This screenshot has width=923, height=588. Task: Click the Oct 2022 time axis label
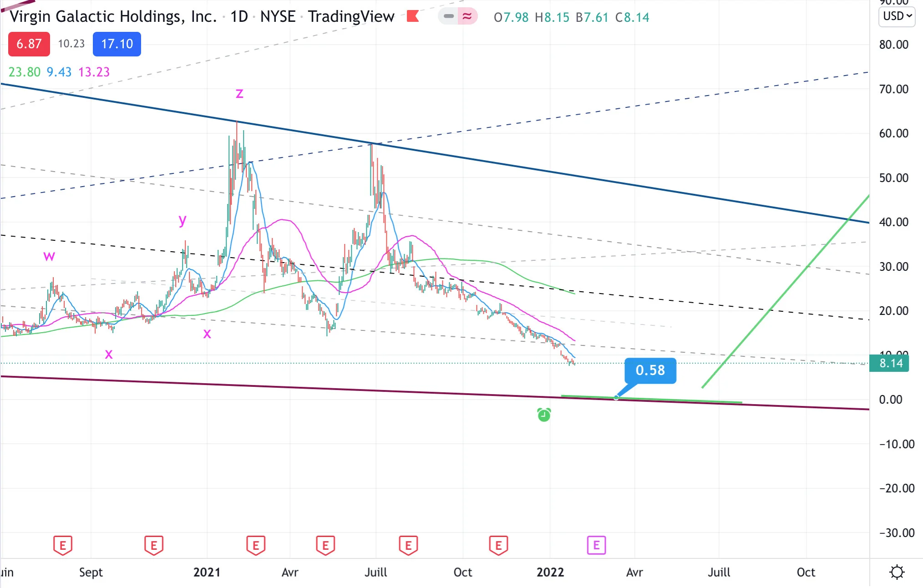tap(806, 572)
